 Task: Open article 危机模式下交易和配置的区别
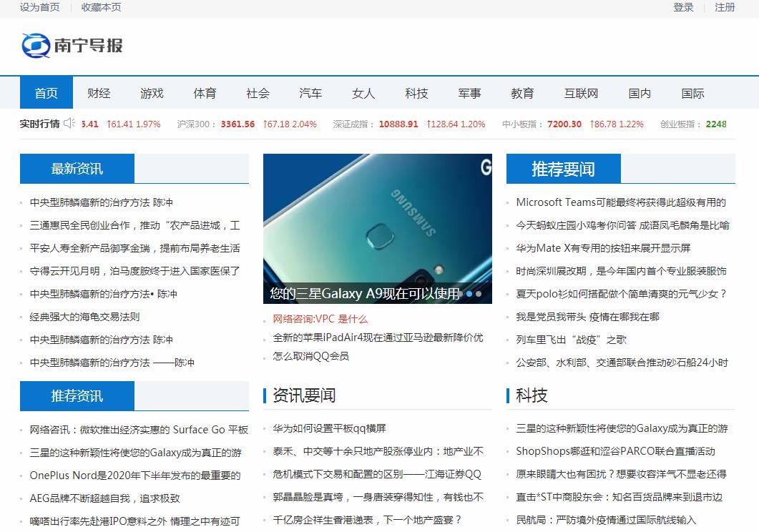(377, 474)
